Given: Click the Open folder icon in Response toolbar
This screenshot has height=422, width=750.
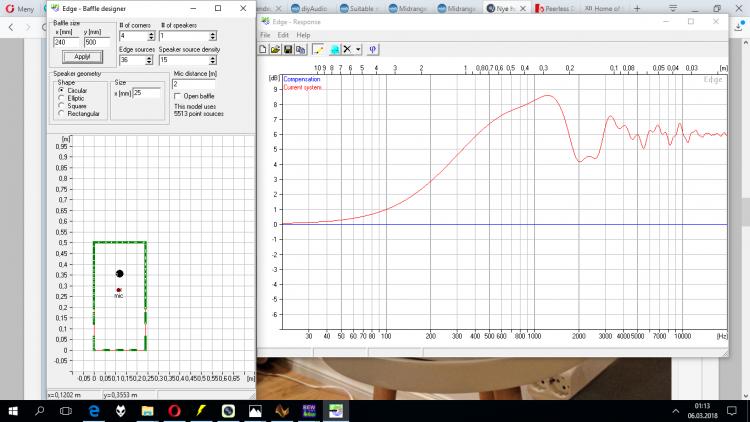Looking at the screenshot, I should pyautogui.click(x=276, y=48).
